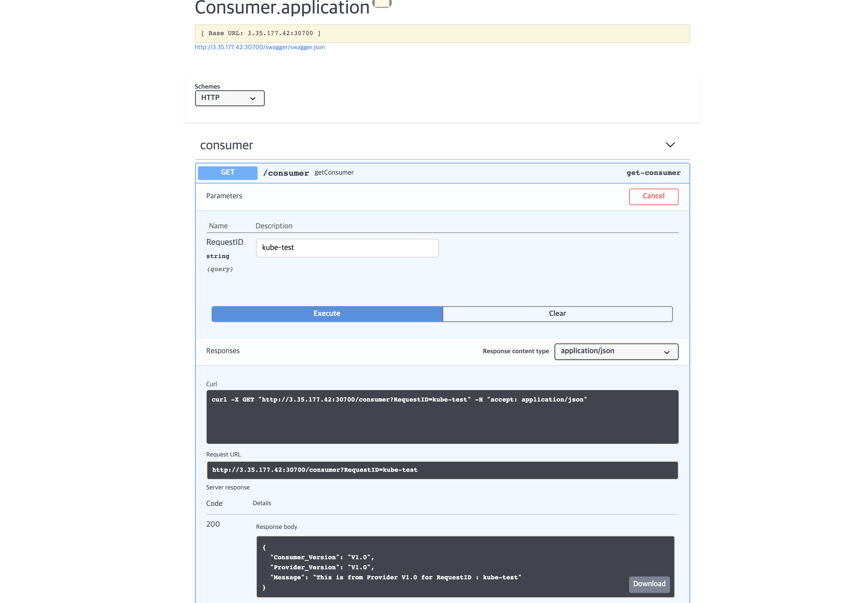The width and height of the screenshot is (868, 603).
Task: Open the Schemes HTTP dropdown
Action: coord(230,98)
